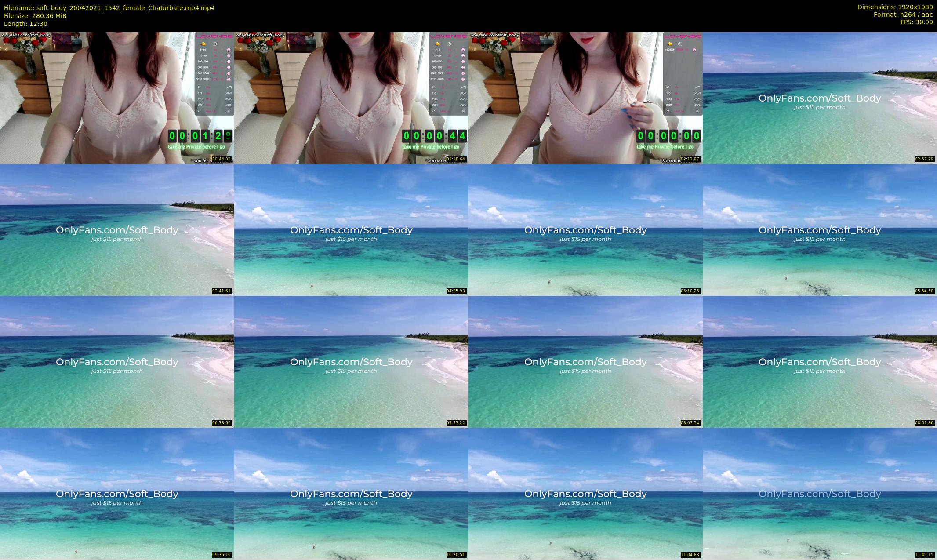Click the "Format: h264 / aac" text

pyautogui.click(x=903, y=15)
